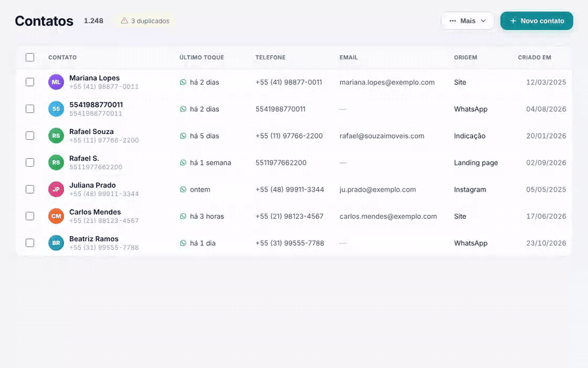
Task: Click WhatsApp icon beside 'há 5 dias'
Action: click(x=183, y=136)
